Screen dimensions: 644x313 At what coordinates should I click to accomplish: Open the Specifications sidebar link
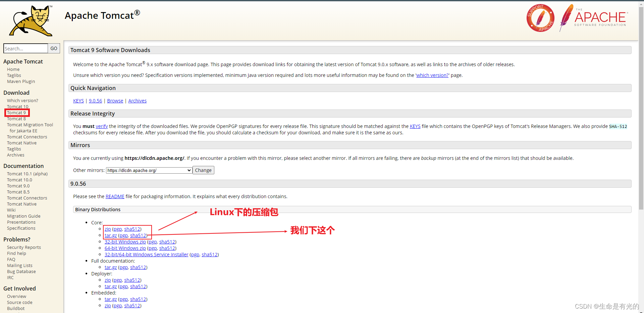click(x=21, y=228)
